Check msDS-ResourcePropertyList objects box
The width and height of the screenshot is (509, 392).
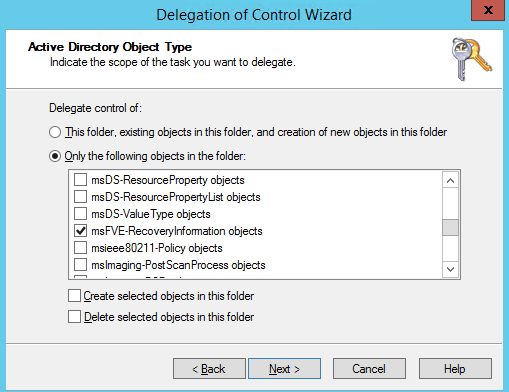coord(80,197)
